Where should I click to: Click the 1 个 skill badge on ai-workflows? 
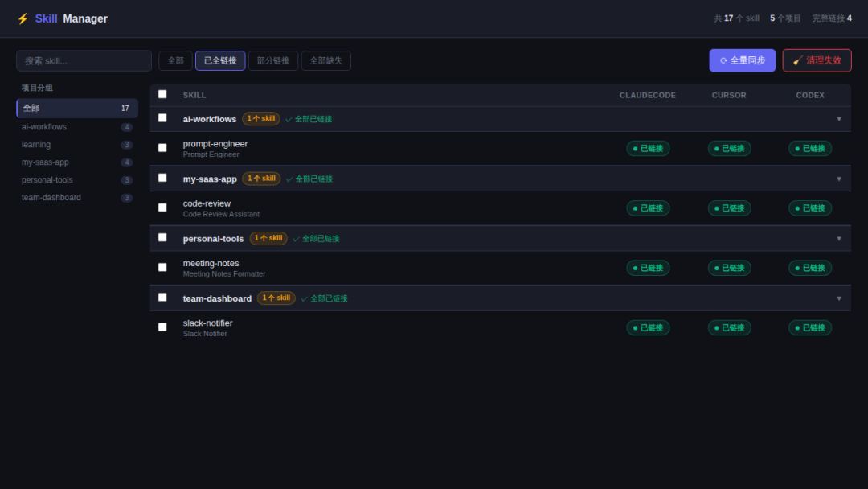(260, 119)
